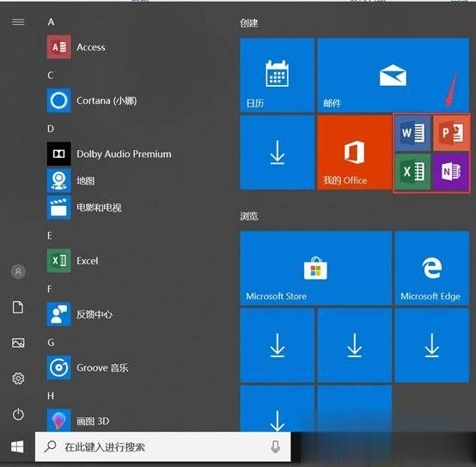Image resolution: width=476 pixels, height=467 pixels.
Task: Click the letter E group header
Action: 50,235
